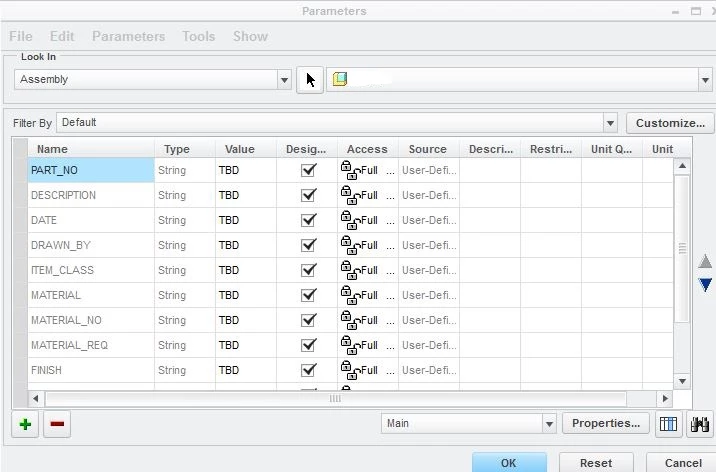Click the binoculars search icon
716x472 pixels.
click(700, 424)
